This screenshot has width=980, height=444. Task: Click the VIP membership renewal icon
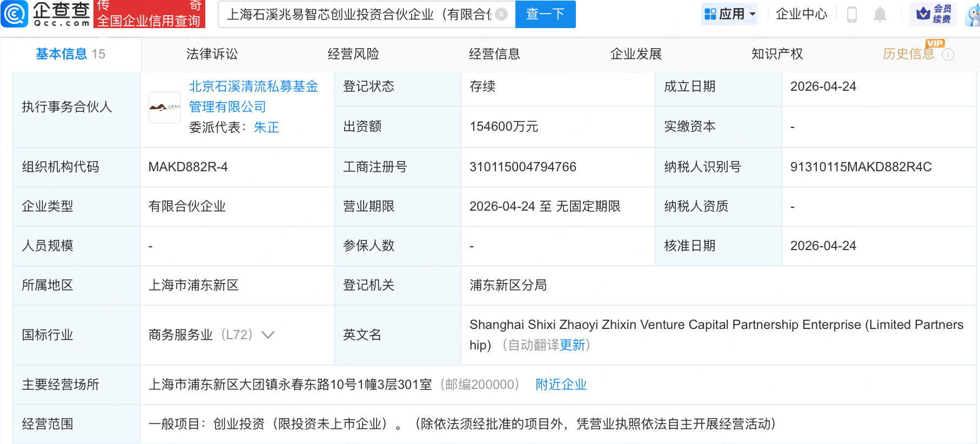tap(933, 14)
